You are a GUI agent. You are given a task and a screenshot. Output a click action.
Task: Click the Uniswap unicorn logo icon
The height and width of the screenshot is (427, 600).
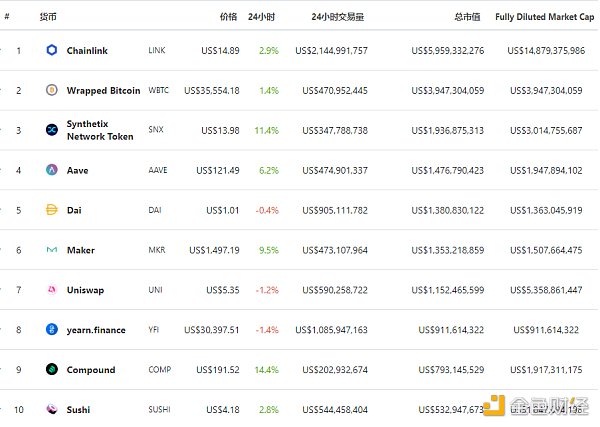click(x=52, y=290)
